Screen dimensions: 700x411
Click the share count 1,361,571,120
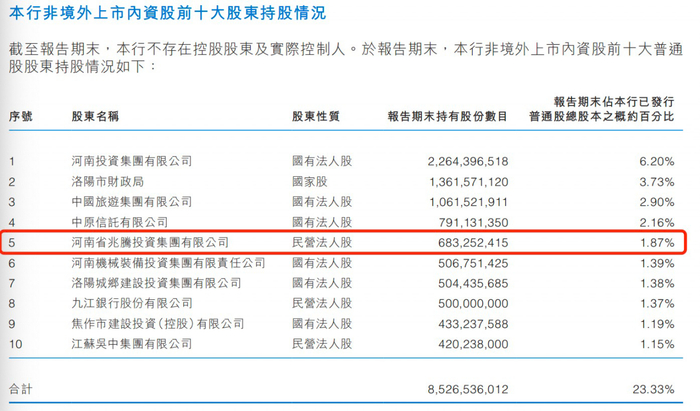(x=469, y=182)
